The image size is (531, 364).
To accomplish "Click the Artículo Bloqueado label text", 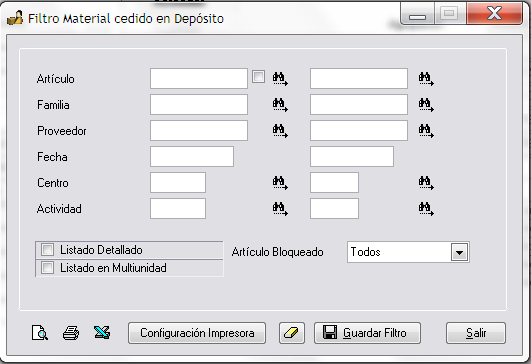I will pos(277,252).
